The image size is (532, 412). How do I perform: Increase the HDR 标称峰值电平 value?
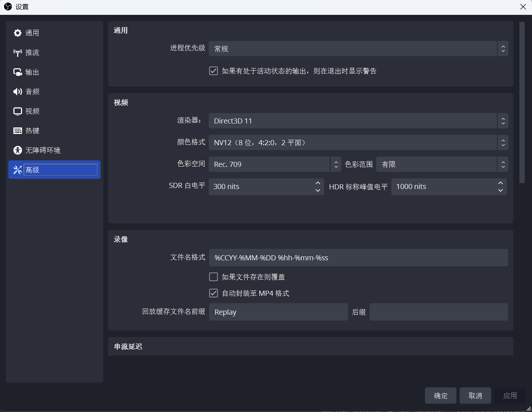(x=501, y=183)
